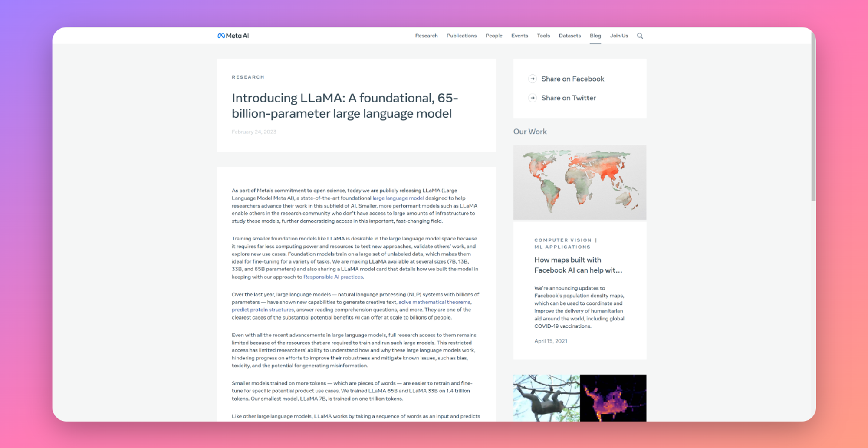Click the 'Our Work' heading
Screen dimensions: 868x448
click(530, 132)
